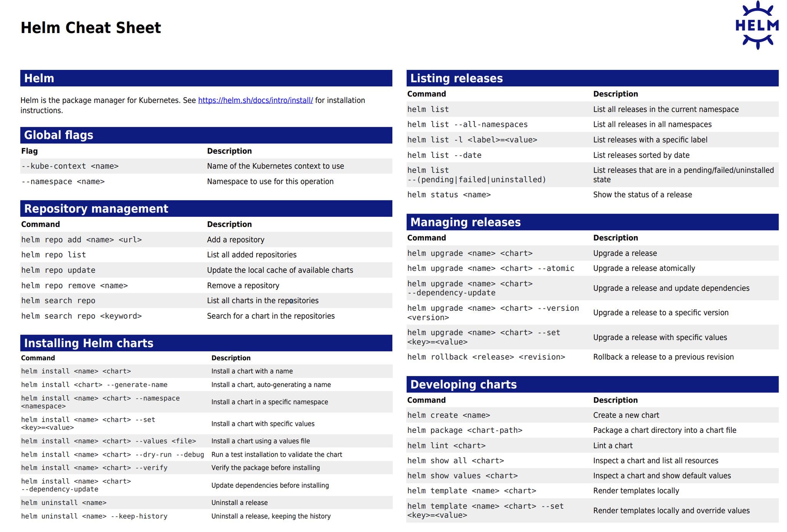Click 'Package a chart directory into a chart file'
787x532 pixels.
(665, 430)
